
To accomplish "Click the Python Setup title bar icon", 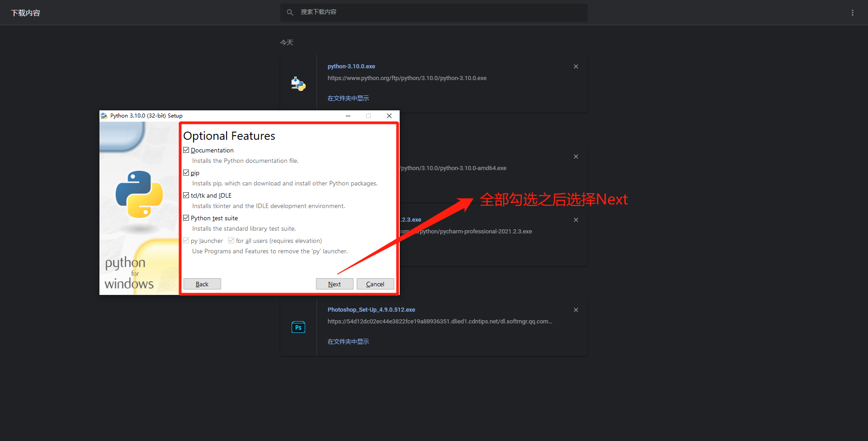I will click(104, 116).
